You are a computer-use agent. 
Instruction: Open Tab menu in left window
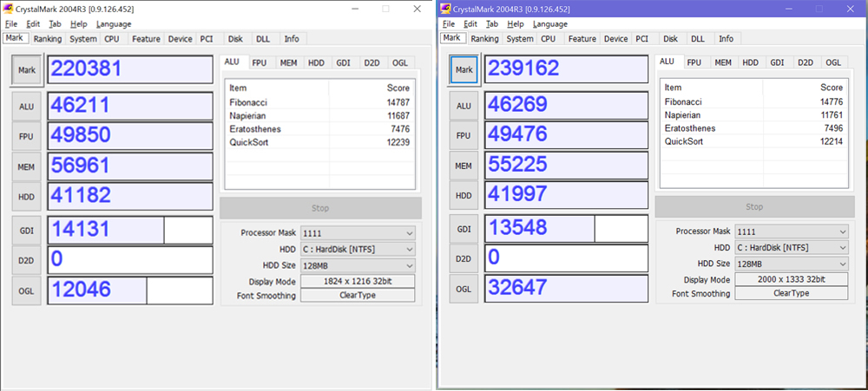[55, 23]
